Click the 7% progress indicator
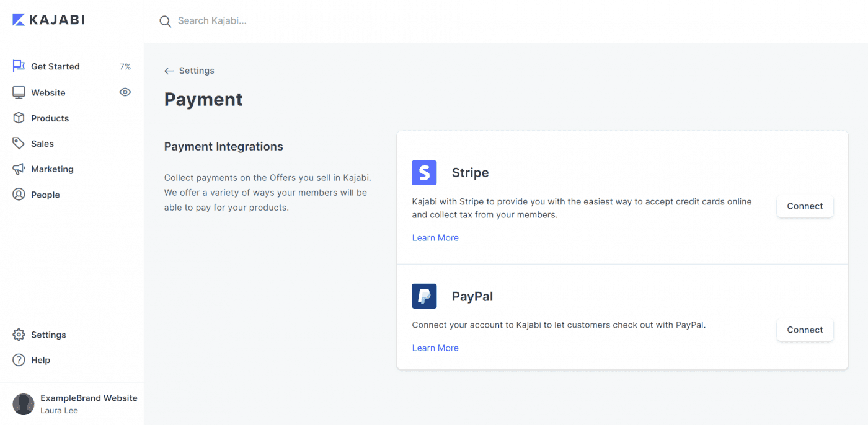Screen dimensions: 868x425 click(x=125, y=67)
